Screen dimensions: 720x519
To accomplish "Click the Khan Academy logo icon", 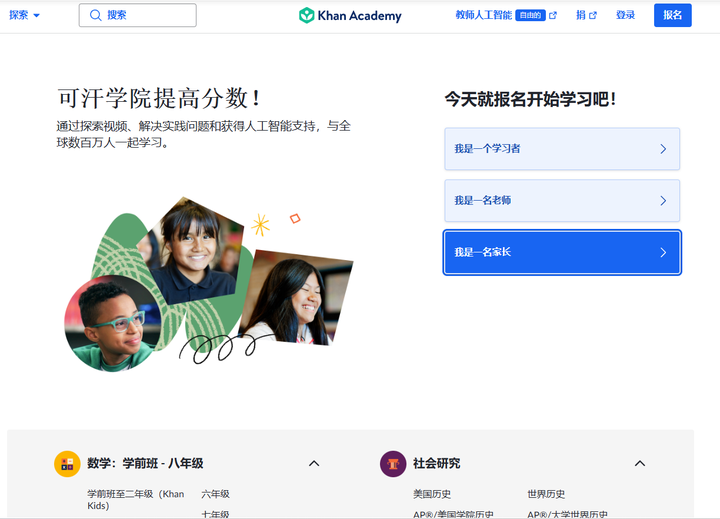I will pos(306,15).
